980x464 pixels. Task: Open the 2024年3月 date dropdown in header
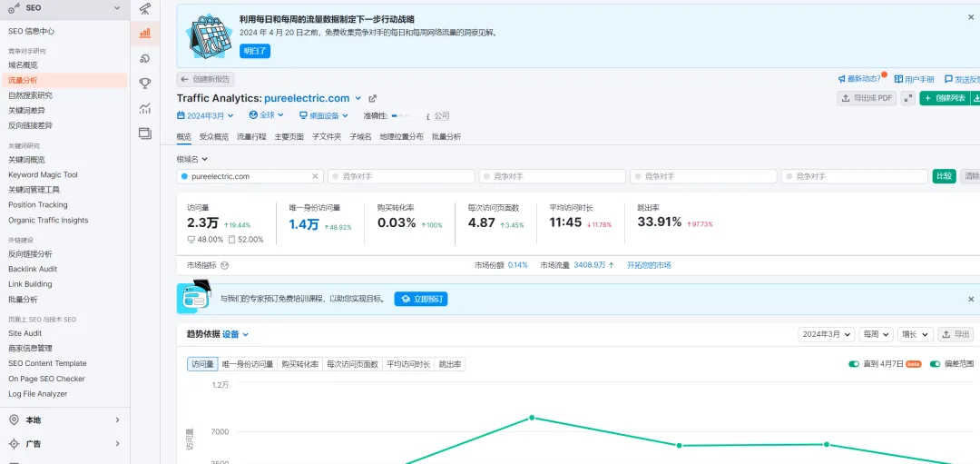pyautogui.click(x=205, y=115)
